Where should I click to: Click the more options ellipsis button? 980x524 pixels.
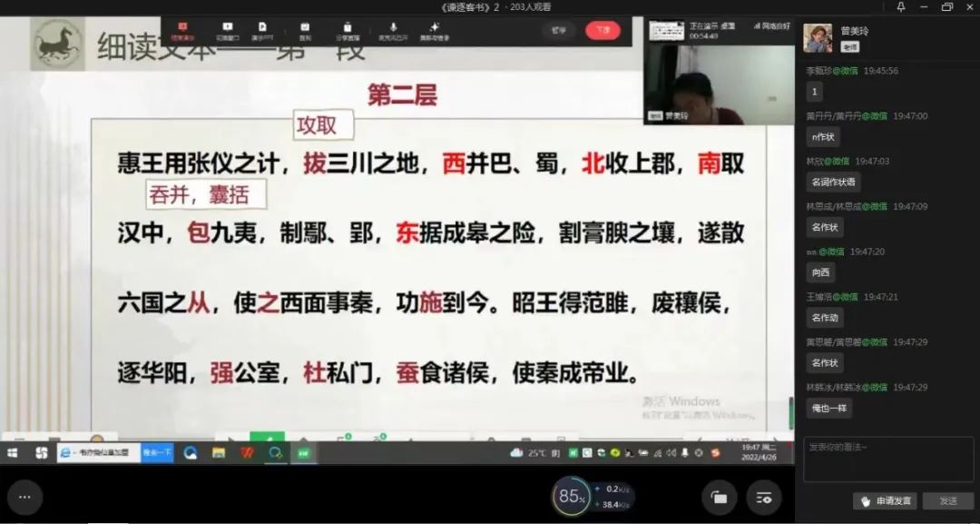pos(25,498)
